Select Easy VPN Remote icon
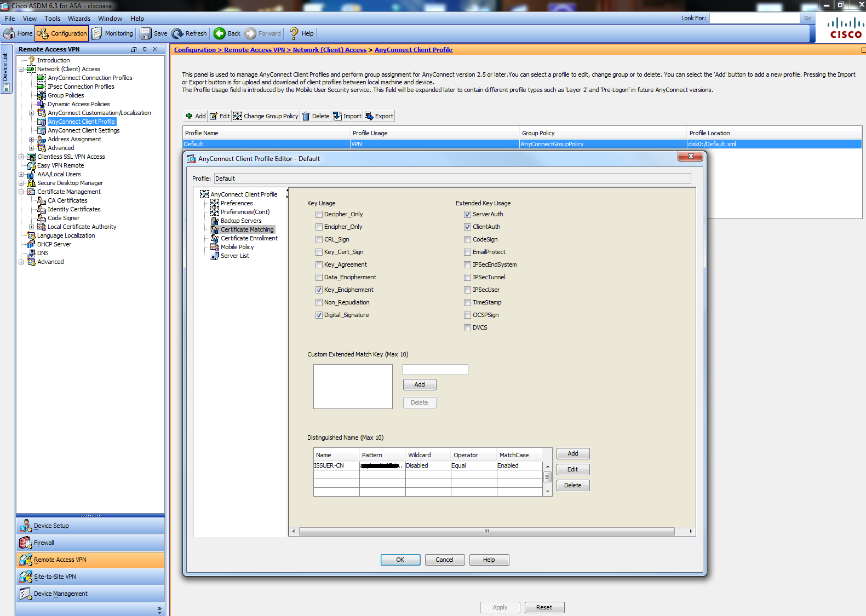This screenshot has height=616, width=866. [31, 165]
